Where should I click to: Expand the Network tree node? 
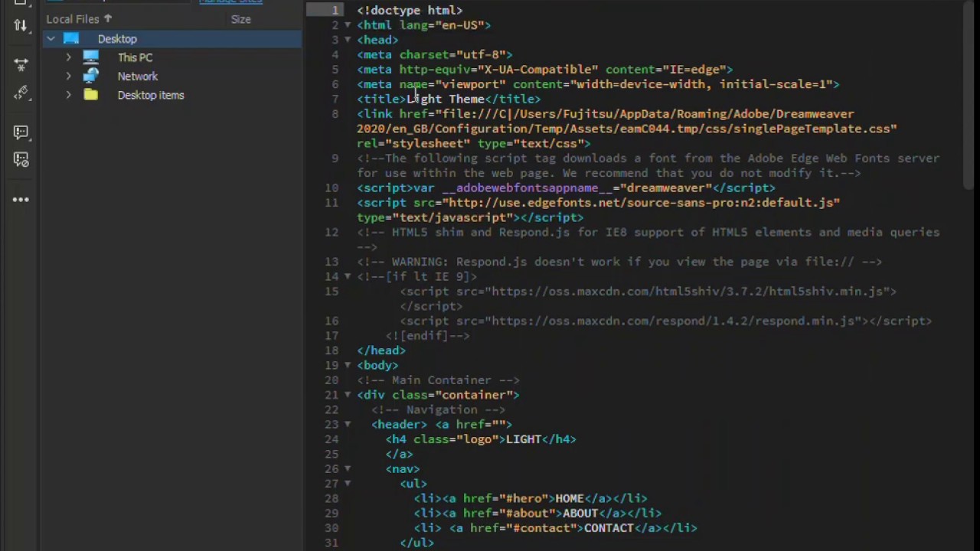68,76
